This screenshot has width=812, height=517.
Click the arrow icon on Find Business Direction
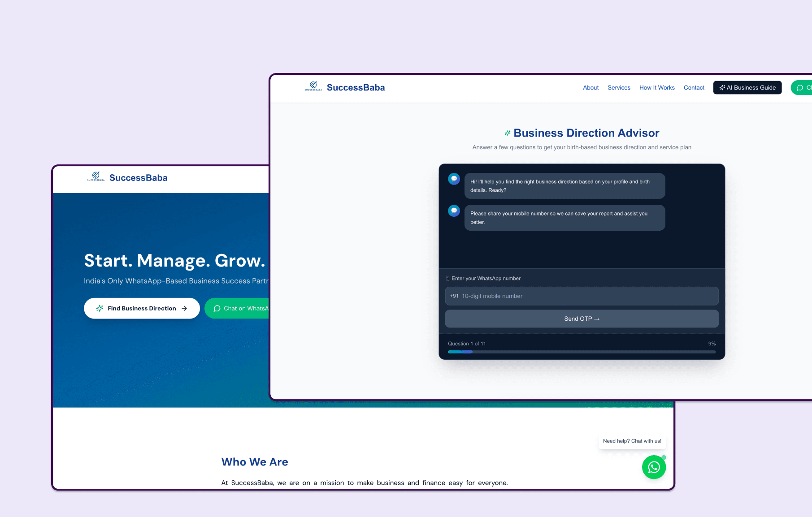click(x=184, y=308)
